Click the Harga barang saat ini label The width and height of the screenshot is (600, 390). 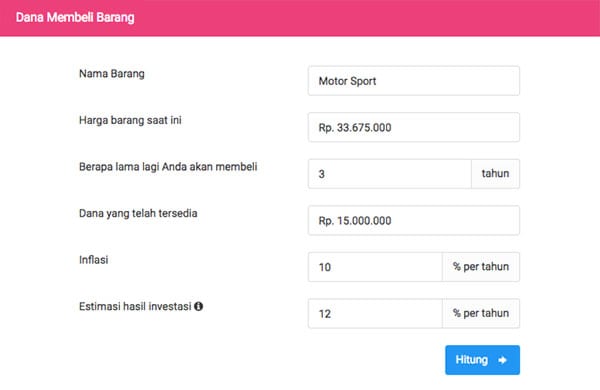coord(130,120)
